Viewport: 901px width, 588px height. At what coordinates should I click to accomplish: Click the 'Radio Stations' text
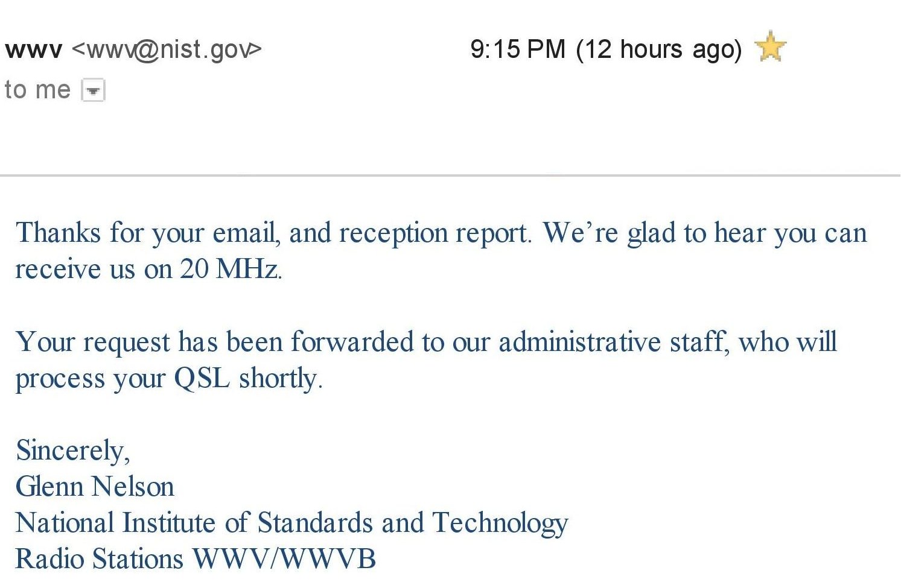pos(99,559)
